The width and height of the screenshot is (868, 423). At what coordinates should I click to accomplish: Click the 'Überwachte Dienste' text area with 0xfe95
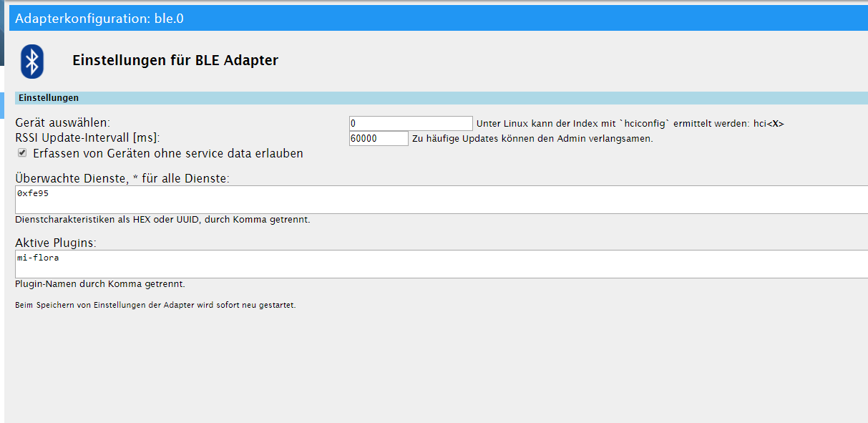442,200
